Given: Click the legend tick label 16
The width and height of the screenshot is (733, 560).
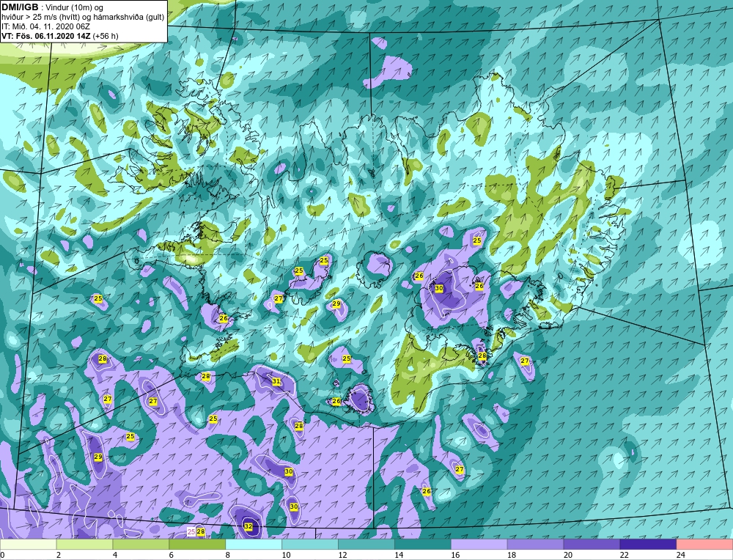Looking at the screenshot, I should [455, 555].
